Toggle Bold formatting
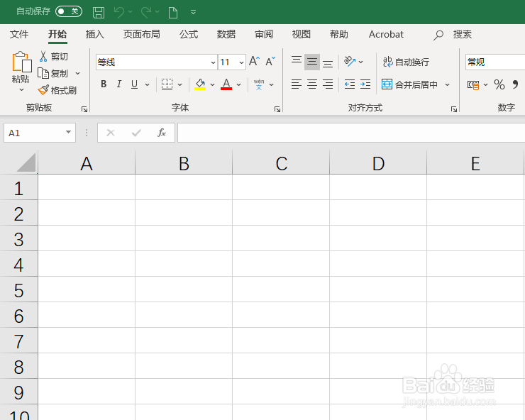The width and height of the screenshot is (525, 420). (x=104, y=84)
